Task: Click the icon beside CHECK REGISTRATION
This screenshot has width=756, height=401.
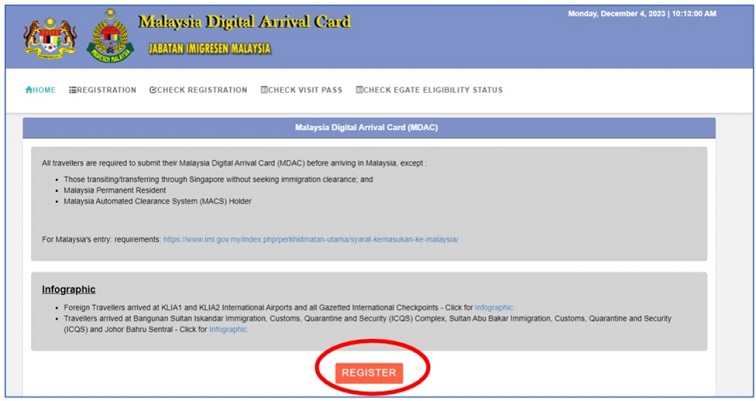Action: (153, 90)
